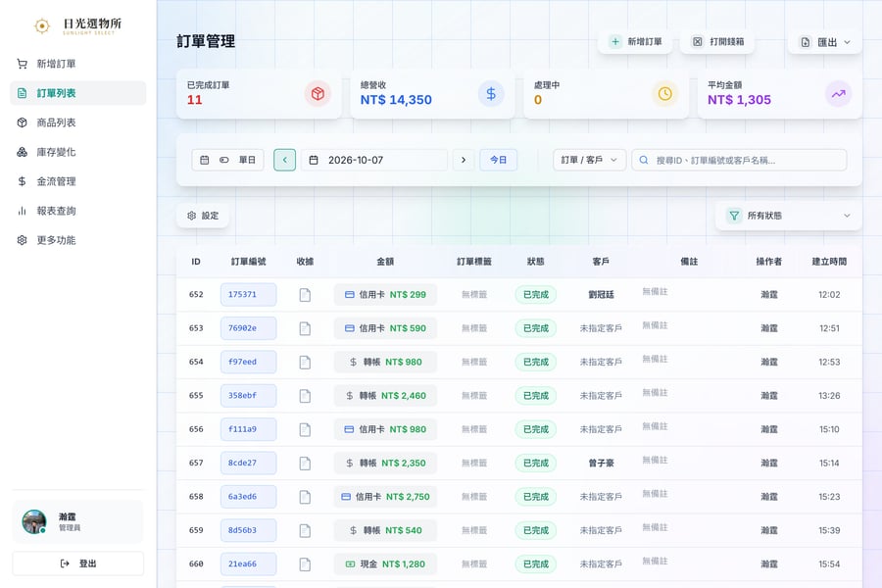Viewport: 882px width, 588px height.
Task: Click the 建立時間 column header
Action: [829, 262]
